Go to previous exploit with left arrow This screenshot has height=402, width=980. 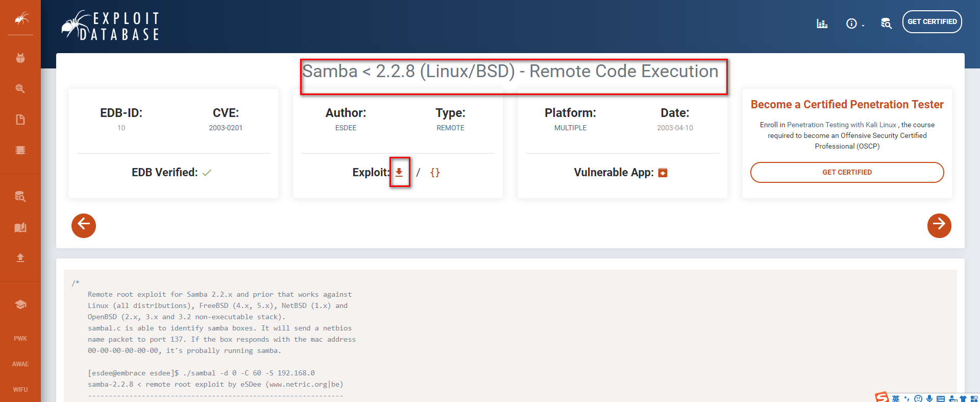tap(84, 225)
